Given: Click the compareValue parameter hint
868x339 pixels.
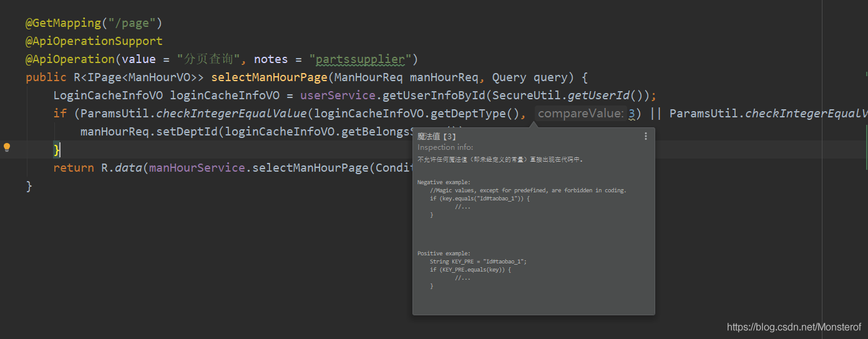Looking at the screenshot, I should click(x=580, y=114).
